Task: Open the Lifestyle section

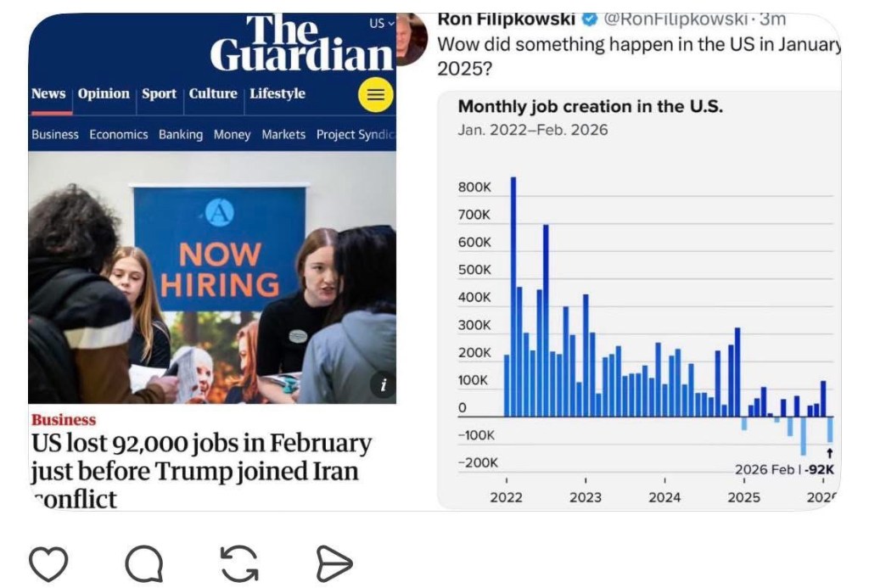Action: coord(278,93)
